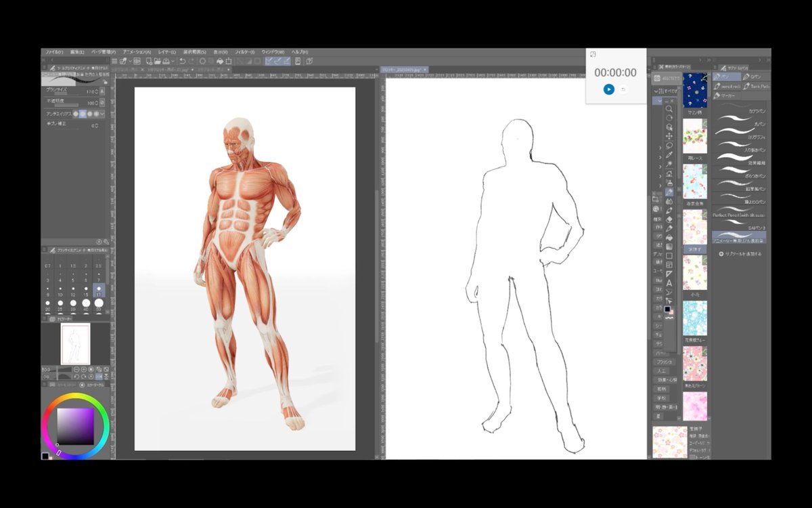This screenshot has height=508, width=812.
Task: Click the Undo icon in the command bar
Action: click(181, 61)
